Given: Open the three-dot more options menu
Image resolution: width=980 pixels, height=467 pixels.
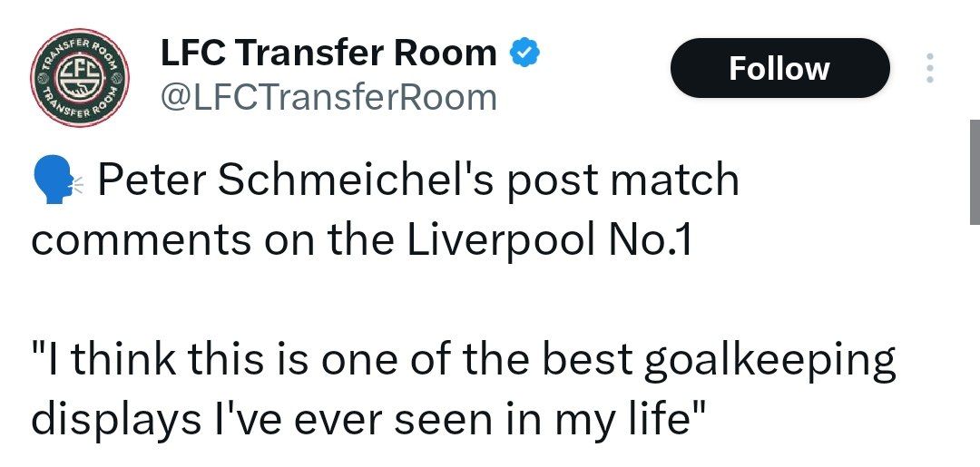Looking at the screenshot, I should click(x=930, y=68).
